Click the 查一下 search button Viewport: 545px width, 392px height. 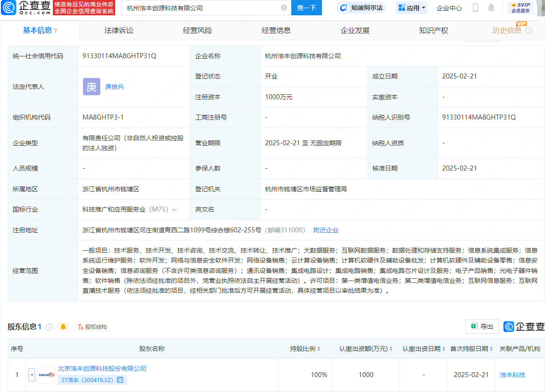pyautogui.click(x=307, y=8)
